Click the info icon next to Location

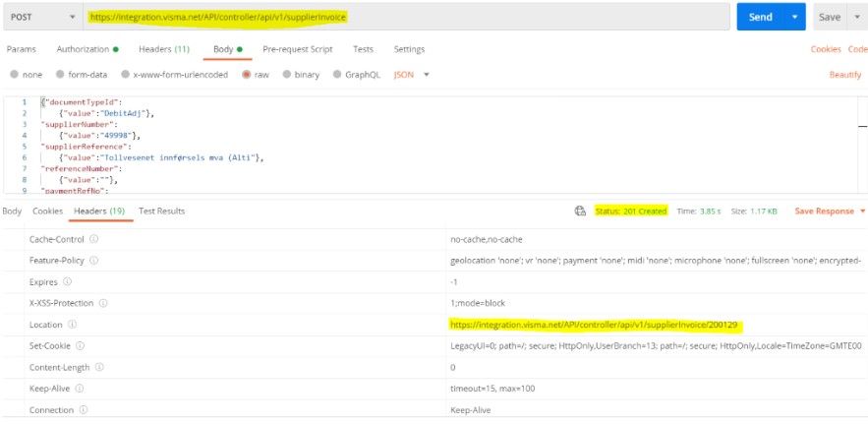[x=72, y=325]
